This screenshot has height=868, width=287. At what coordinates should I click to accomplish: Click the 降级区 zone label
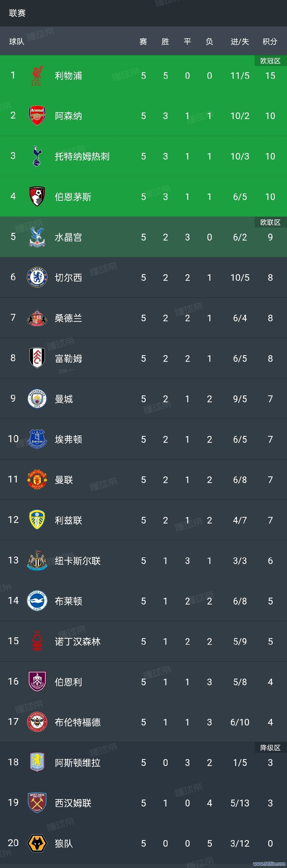[270, 748]
